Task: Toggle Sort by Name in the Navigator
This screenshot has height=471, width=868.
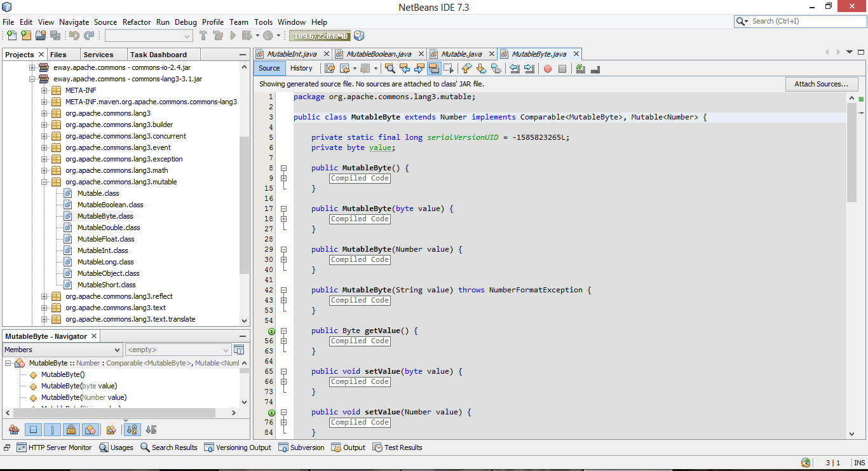Action: 132,430
